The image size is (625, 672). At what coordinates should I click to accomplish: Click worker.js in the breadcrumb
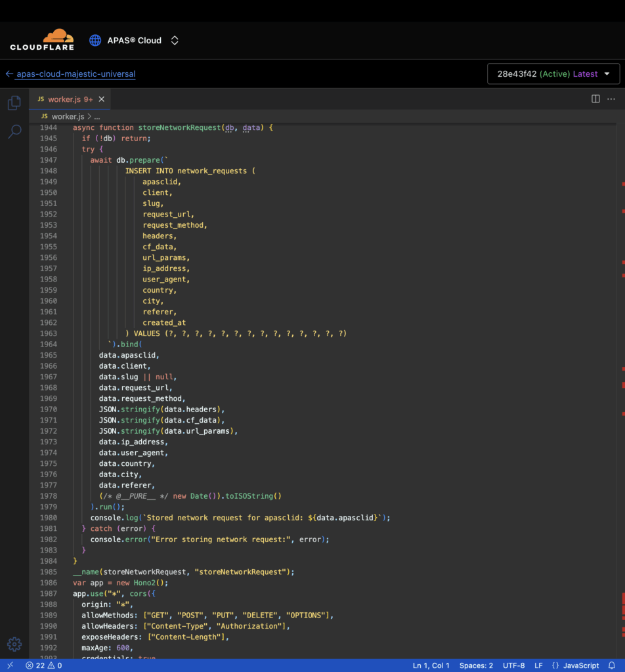[x=68, y=117]
